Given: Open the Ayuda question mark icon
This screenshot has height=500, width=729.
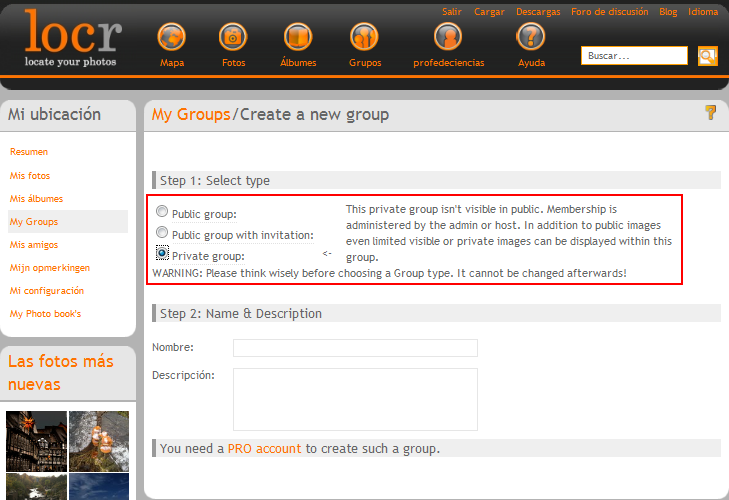Looking at the screenshot, I should click(531, 37).
